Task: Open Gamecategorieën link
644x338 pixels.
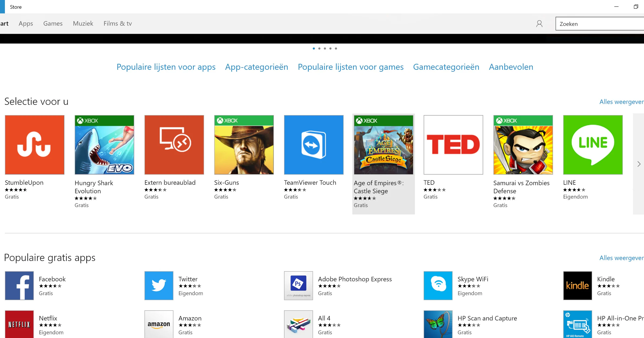Action: [446, 67]
